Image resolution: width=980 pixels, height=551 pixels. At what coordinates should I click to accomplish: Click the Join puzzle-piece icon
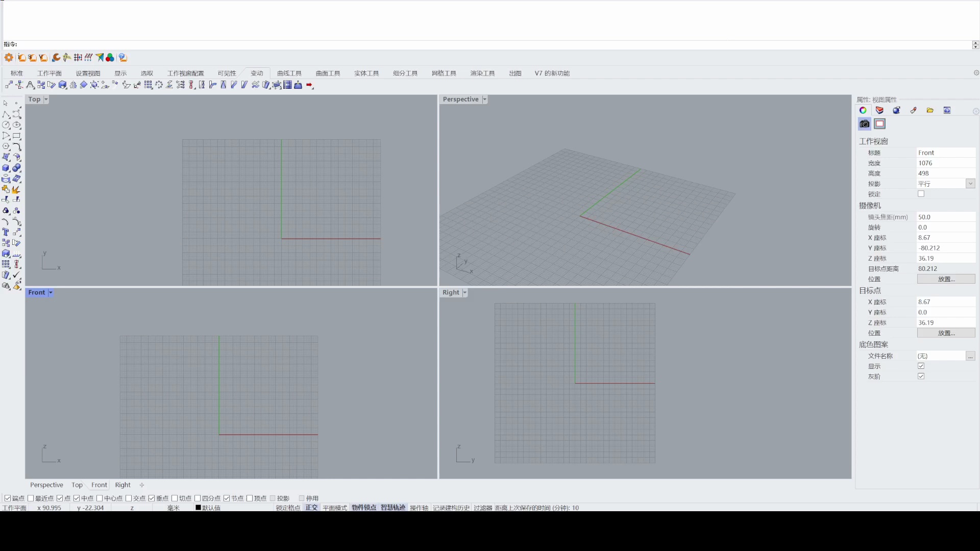pos(6,189)
